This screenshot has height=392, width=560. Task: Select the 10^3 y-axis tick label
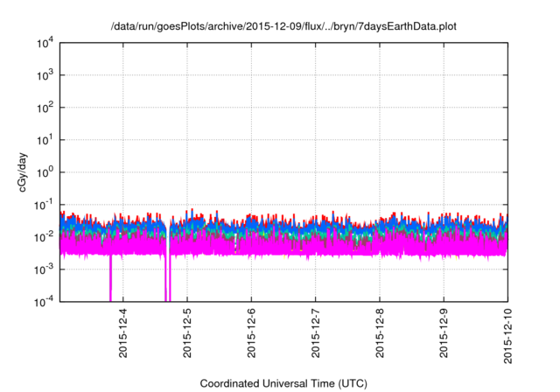click(47, 75)
